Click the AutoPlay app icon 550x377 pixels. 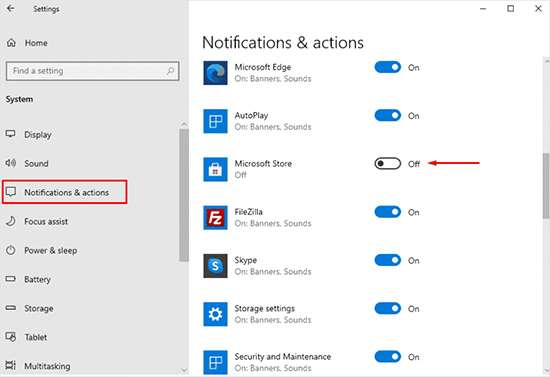pyautogui.click(x=215, y=121)
